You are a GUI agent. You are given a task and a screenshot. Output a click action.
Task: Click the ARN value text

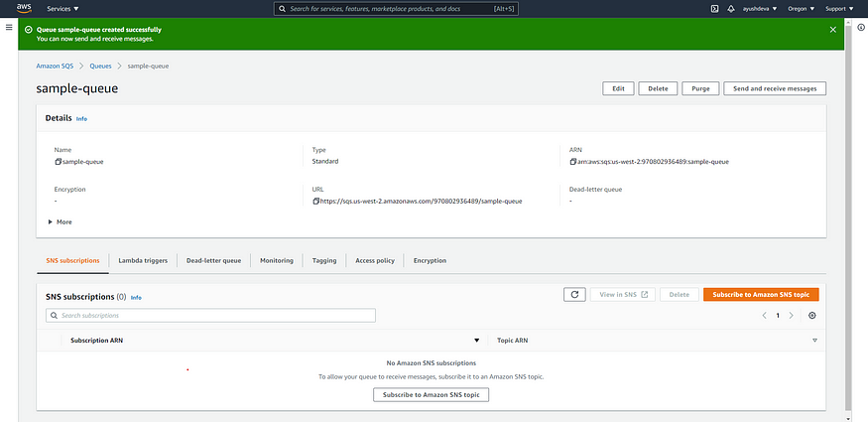click(x=653, y=162)
